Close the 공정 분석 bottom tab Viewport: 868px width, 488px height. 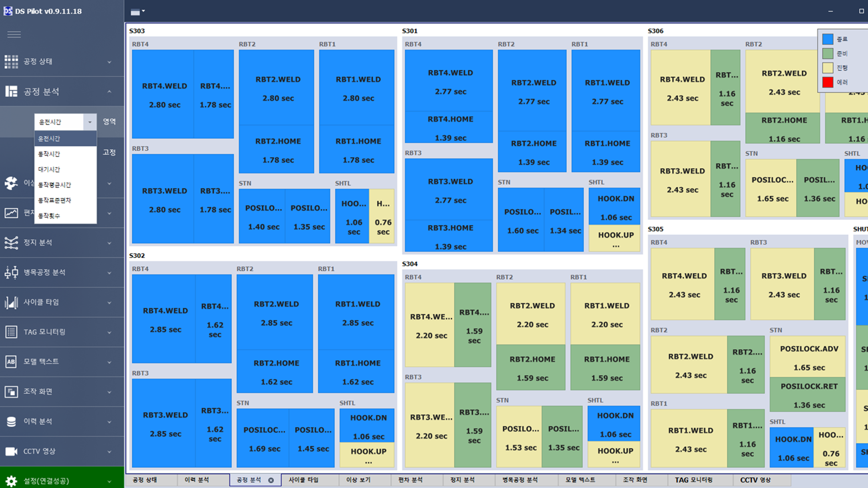click(271, 480)
